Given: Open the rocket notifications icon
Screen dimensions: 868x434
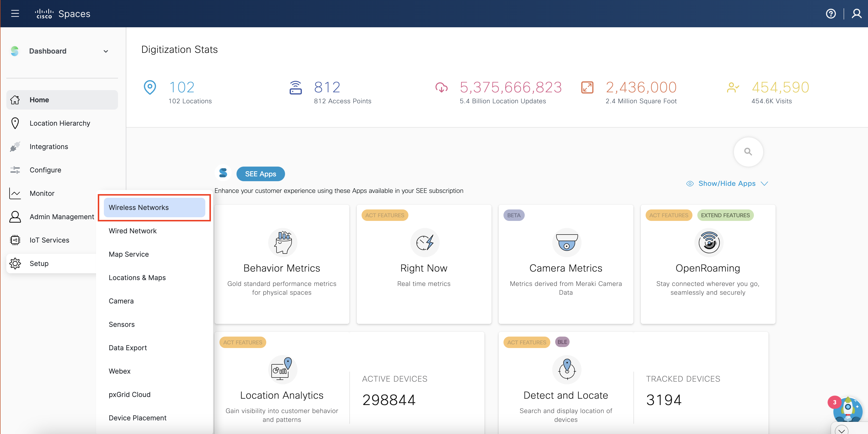Looking at the screenshot, I should click(x=848, y=409).
